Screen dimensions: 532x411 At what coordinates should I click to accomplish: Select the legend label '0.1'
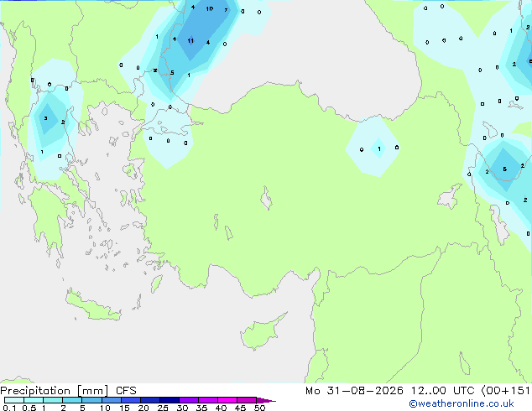(9, 408)
